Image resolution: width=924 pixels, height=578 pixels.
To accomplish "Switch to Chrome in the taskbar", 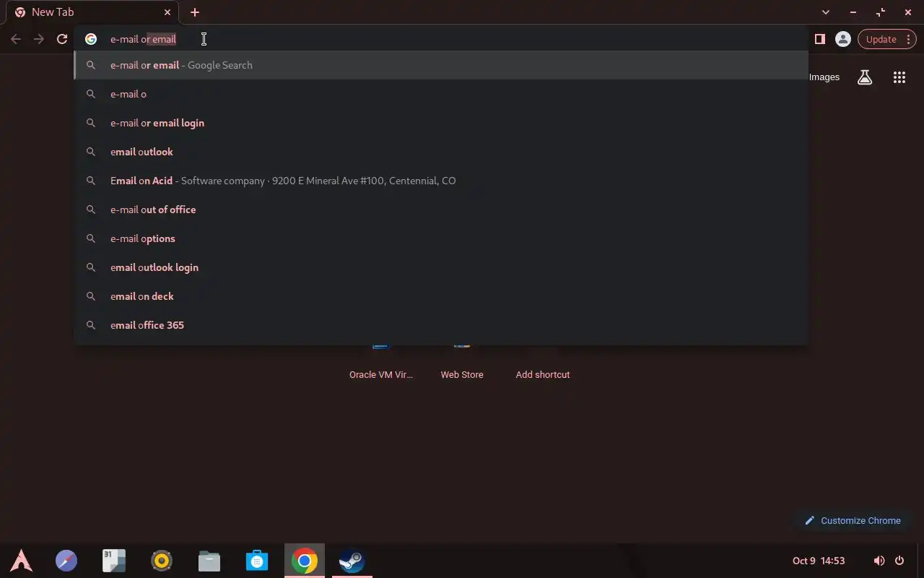I will coord(305,561).
